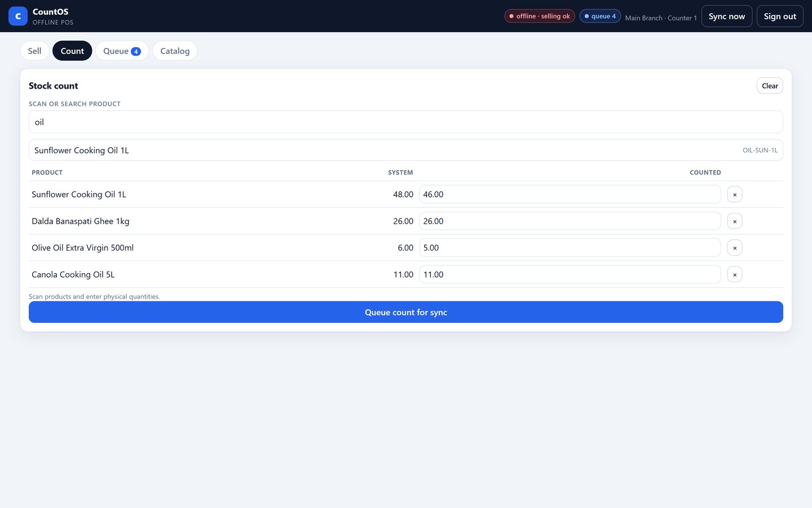Edit counted quantity for Canola Cooking Oil 5L
Screen dimensions: 812x508
570,274
